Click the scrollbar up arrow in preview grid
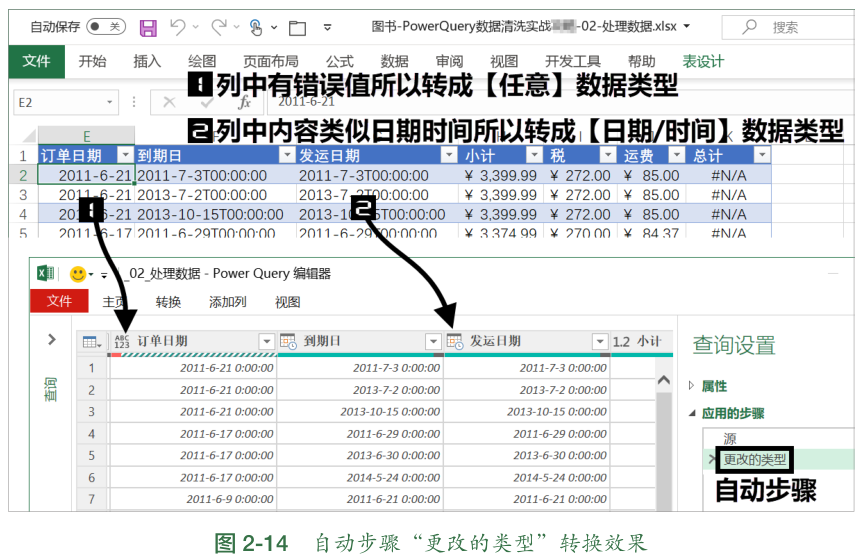The image size is (864, 558). click(664, 380)
